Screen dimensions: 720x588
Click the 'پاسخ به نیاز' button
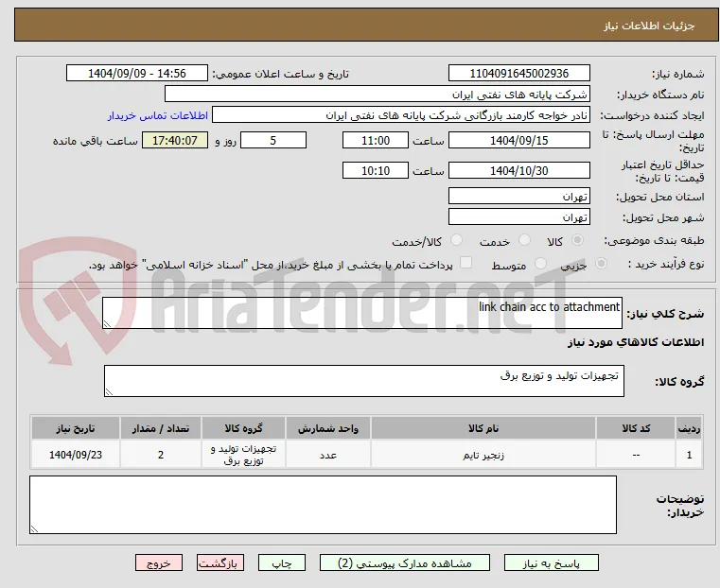coord(551,562)
